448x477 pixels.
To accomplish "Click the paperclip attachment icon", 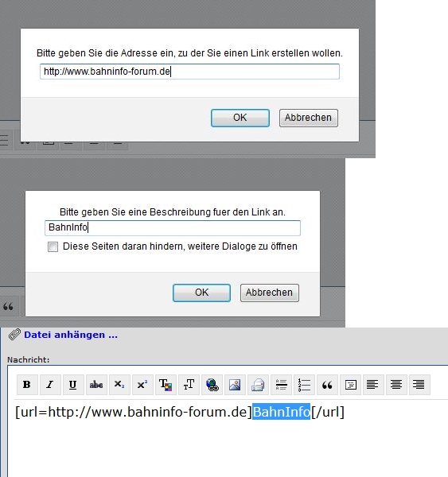I will pos(14,335).
